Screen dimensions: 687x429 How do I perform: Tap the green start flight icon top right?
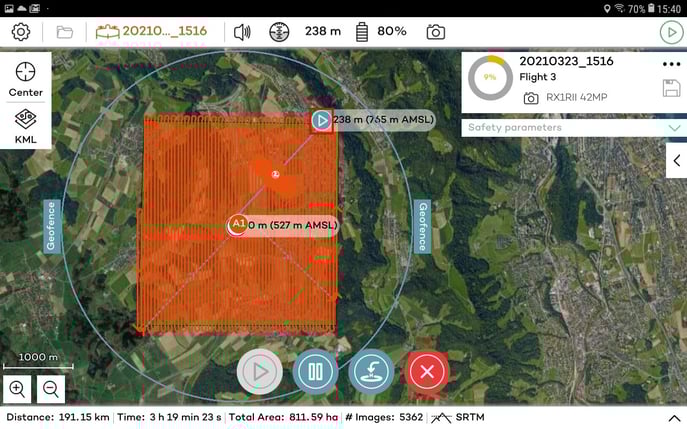[x=669, y=32]
